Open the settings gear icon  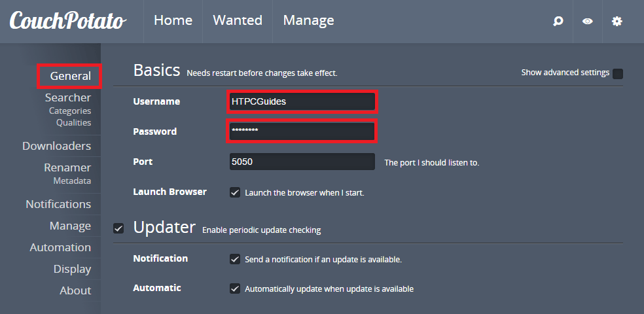tap(617, 21)
